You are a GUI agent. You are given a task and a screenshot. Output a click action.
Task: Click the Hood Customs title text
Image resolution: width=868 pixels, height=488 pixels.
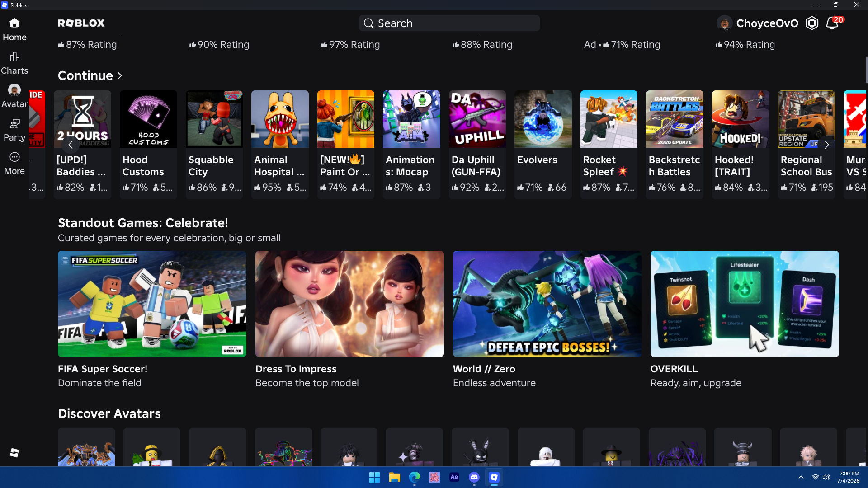point(143,166)
